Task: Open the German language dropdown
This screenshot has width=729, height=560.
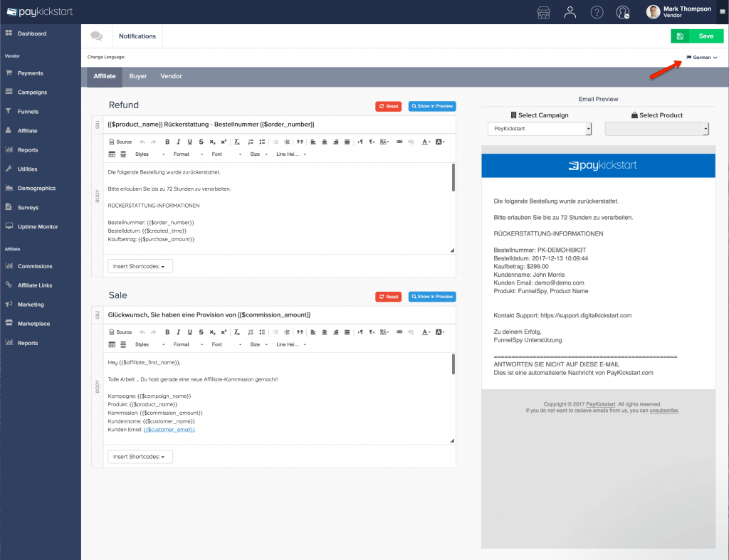Action: [702, 57]
